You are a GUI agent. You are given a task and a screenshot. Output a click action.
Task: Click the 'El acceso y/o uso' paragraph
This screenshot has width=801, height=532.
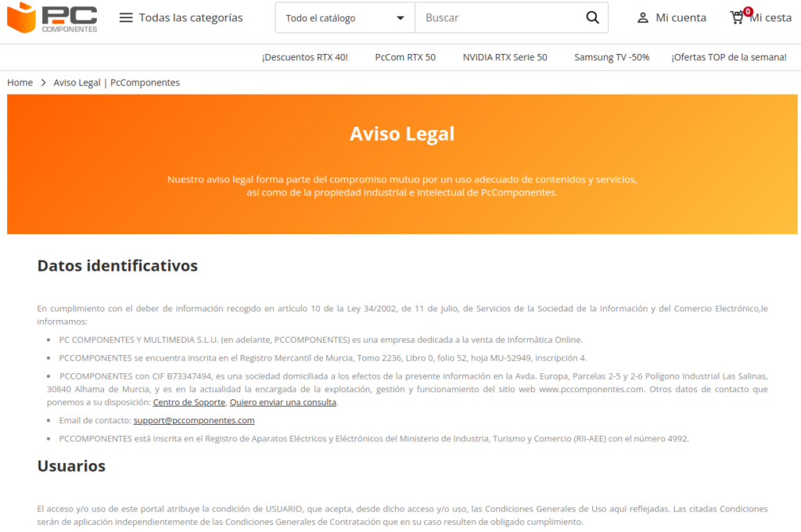point(402,515)
